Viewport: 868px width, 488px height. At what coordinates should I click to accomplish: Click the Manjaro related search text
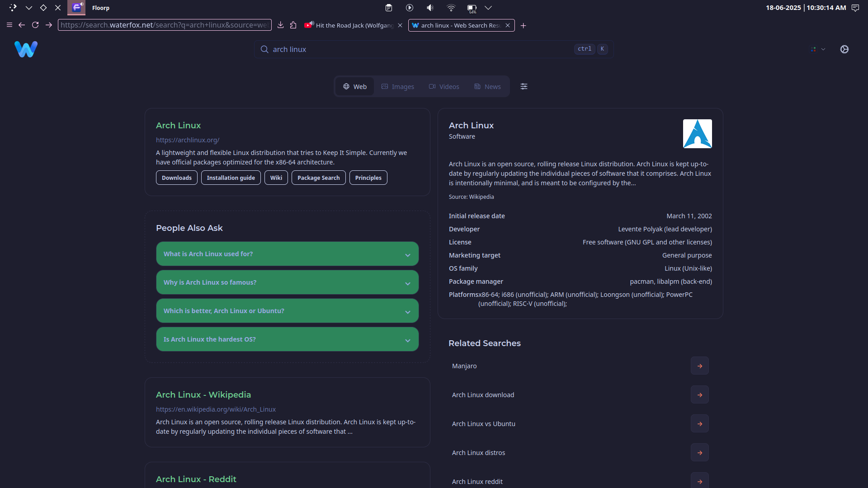click(464, 366)
